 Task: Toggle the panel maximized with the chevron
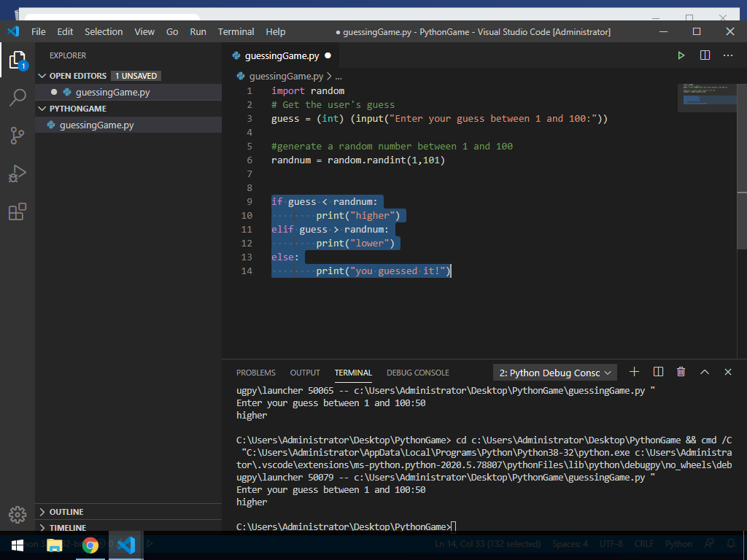click(x=704, y=372)
